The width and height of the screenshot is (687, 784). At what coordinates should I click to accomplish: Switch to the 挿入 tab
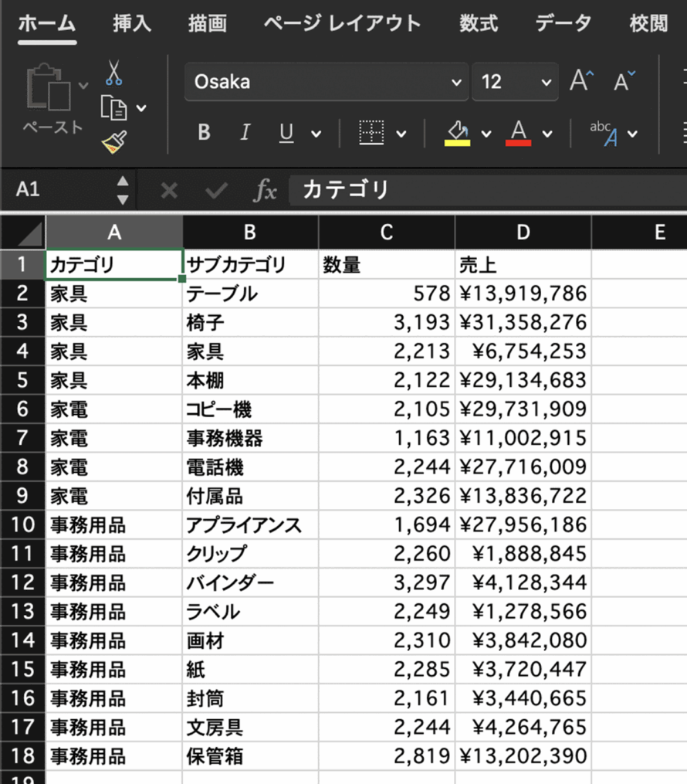[132, 23]
